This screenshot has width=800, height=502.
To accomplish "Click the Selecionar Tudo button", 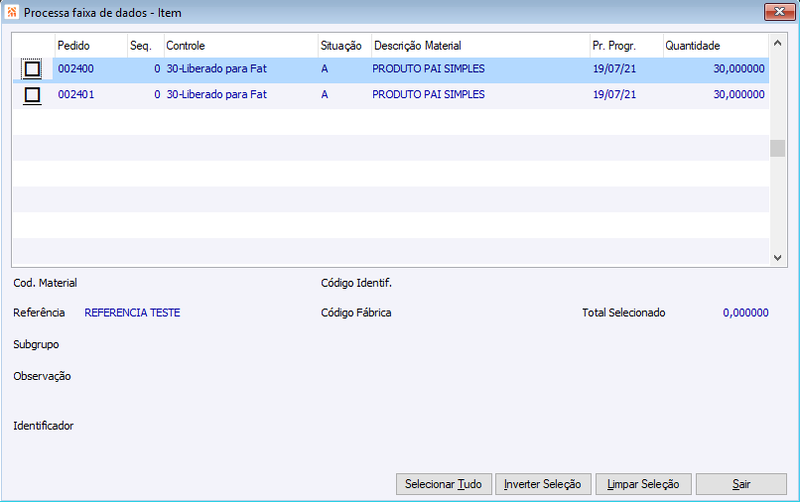I will [x=443, y=484].
